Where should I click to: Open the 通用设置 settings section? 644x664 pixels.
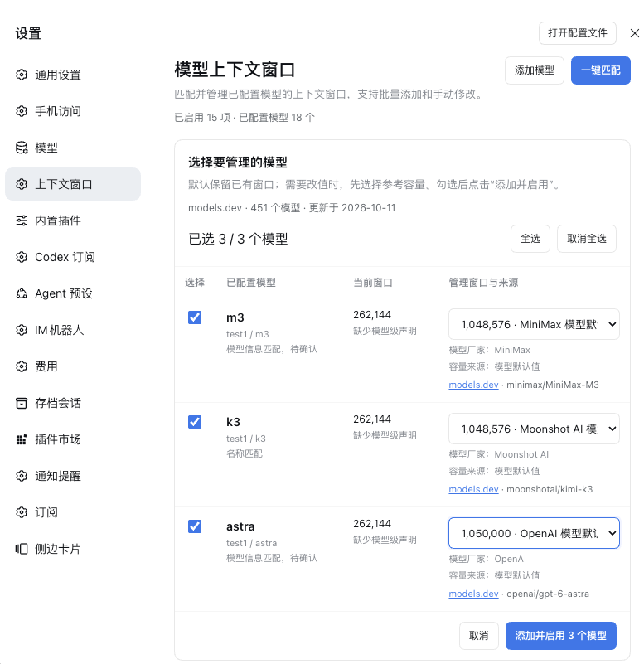point(73,75)
